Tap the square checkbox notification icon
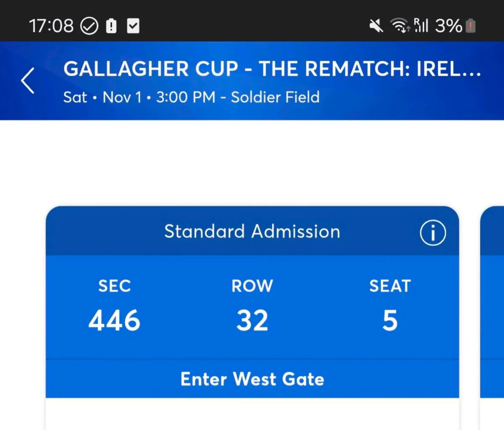504x430 pixels. coord(133,26)
